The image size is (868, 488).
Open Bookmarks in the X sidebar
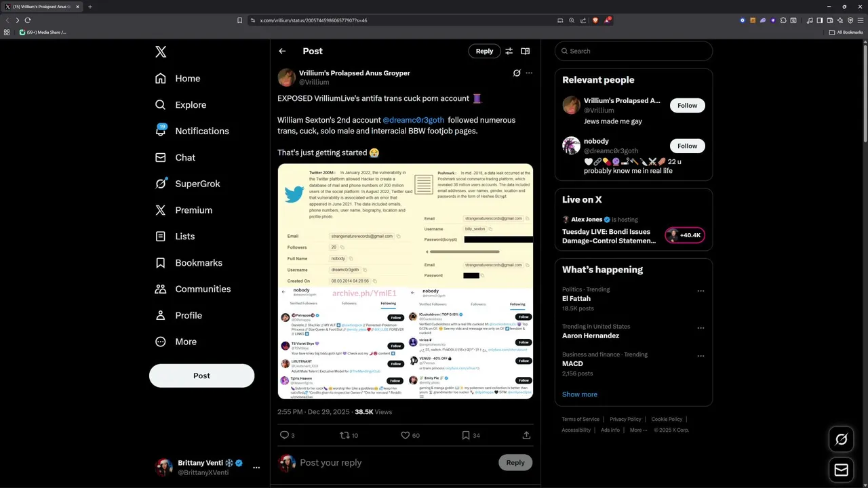click(x=189, y=263)
